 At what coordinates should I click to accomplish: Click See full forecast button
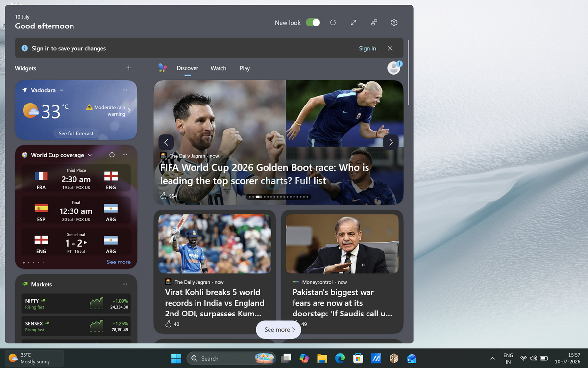(76, 133)
